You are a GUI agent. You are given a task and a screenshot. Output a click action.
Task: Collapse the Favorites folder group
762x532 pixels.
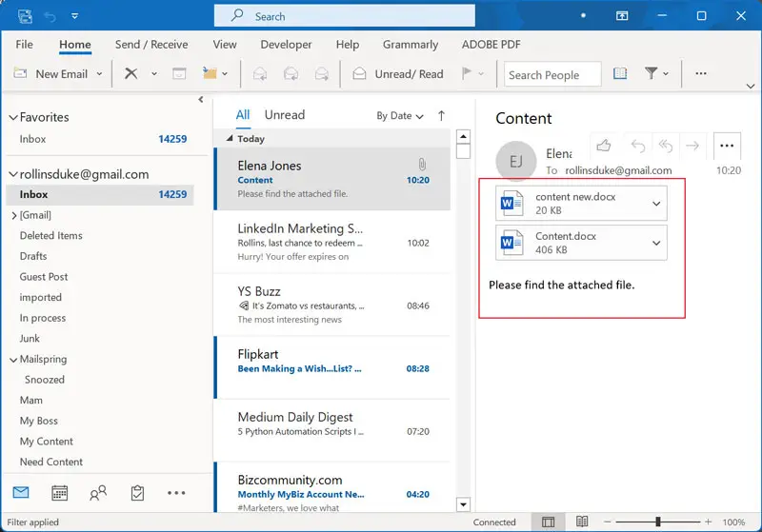tap(13, 117)
